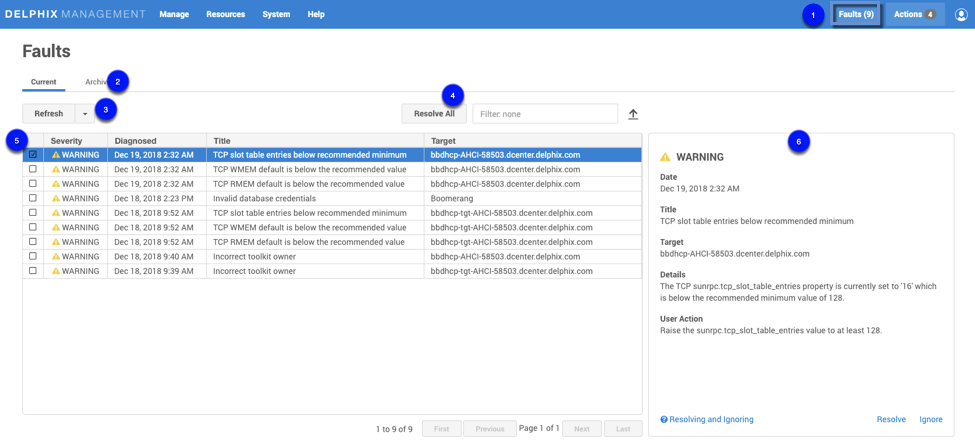Click the Ignore link

click(930, 420)
